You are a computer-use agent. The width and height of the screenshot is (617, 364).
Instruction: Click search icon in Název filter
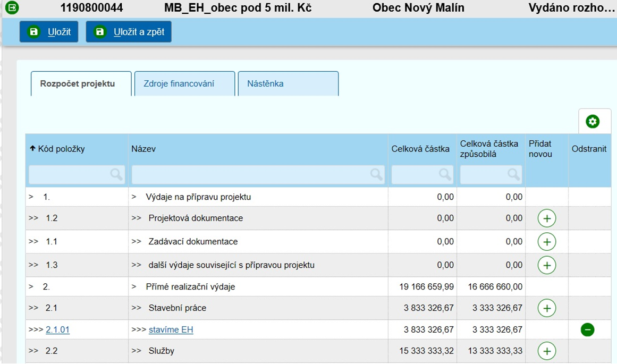tap(377, 174)
